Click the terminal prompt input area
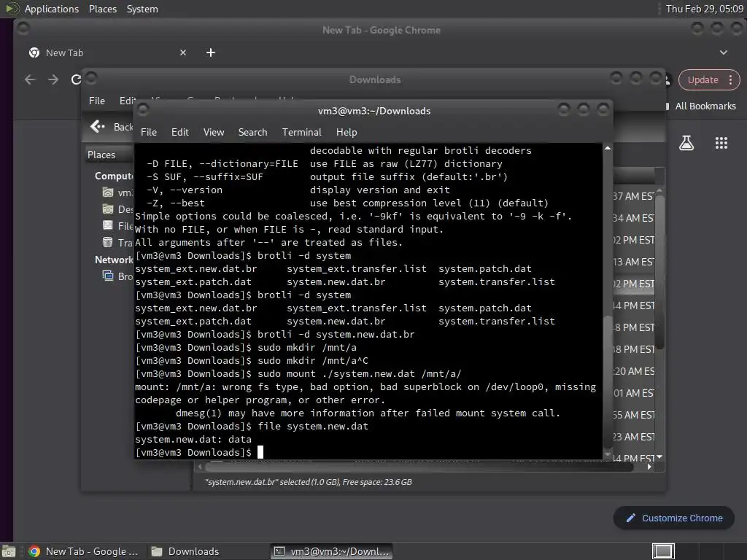 point(260,452)
